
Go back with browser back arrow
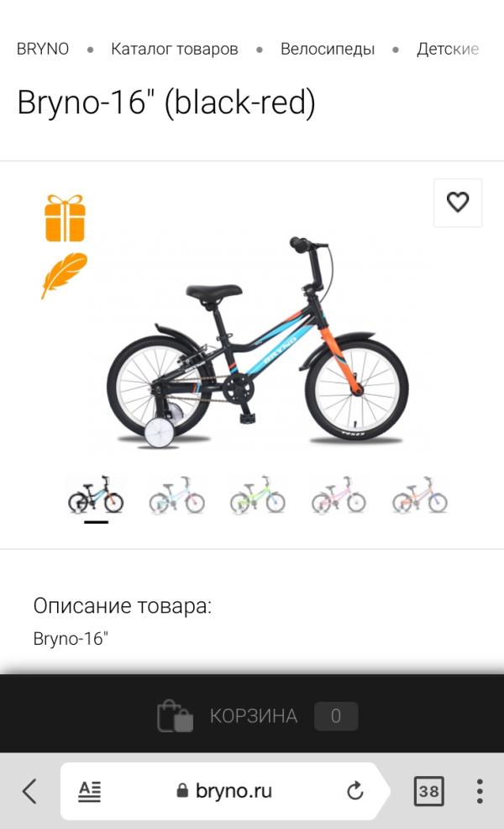point(29,791)
